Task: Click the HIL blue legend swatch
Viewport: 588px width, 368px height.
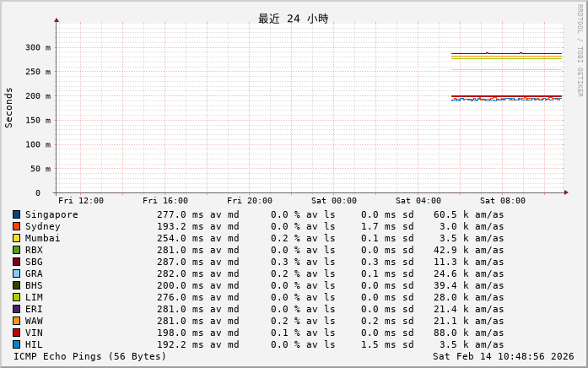Action: coord(16,344)
